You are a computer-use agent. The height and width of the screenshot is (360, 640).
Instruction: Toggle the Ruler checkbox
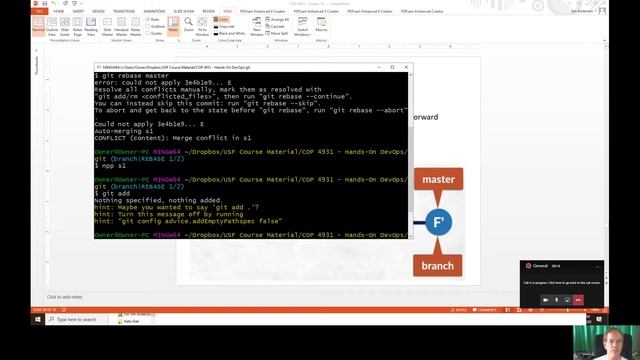[153, 20]
